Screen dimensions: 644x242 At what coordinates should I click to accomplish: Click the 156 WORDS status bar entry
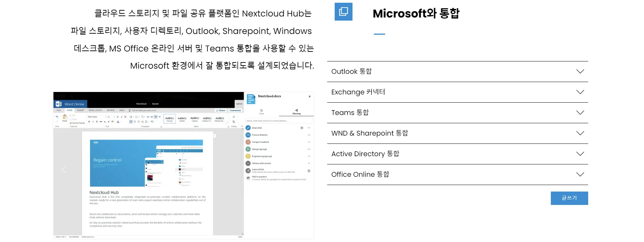[x=74, y=237]
